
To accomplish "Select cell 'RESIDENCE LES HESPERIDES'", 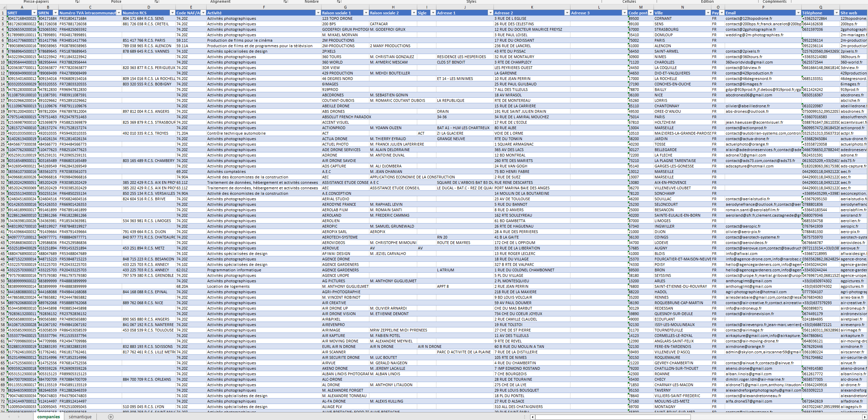I will click(x=465, y=57).
